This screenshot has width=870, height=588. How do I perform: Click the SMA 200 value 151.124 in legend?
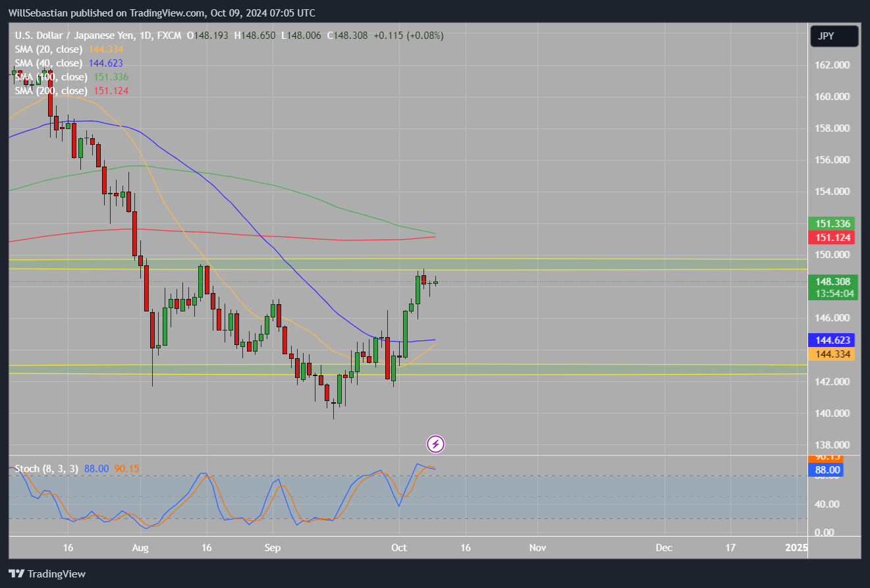click(111, 91)
